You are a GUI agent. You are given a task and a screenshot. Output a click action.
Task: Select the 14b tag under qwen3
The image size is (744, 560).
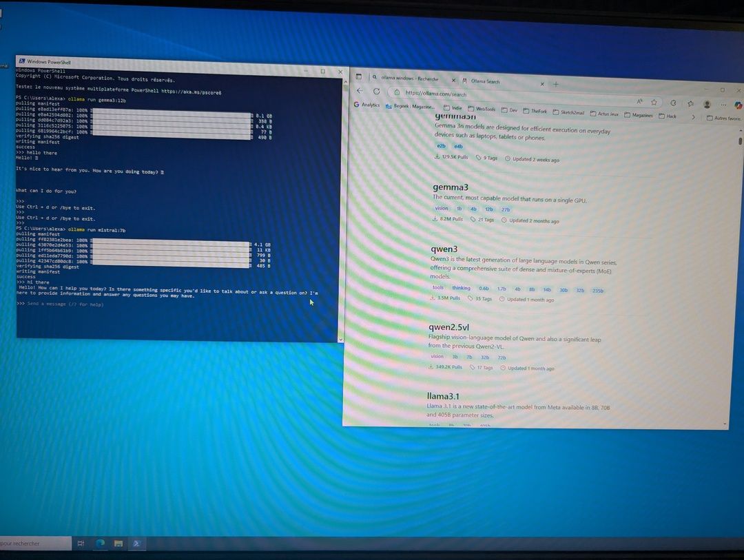tap(547, 289)
